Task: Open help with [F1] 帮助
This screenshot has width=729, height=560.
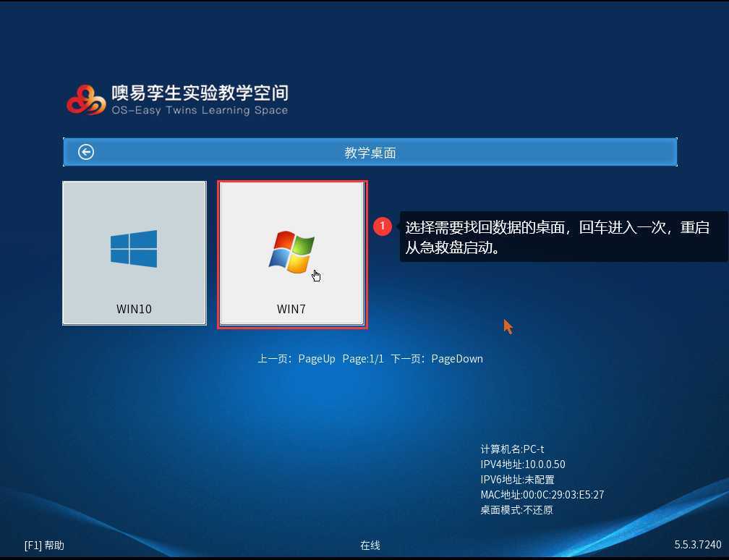Action: [44, 546]
